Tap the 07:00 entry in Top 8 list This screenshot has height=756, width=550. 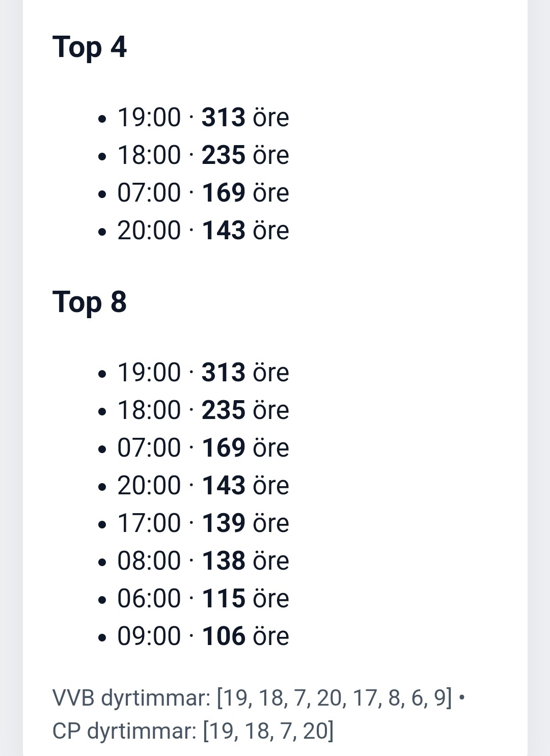click(x=203, y=448)
